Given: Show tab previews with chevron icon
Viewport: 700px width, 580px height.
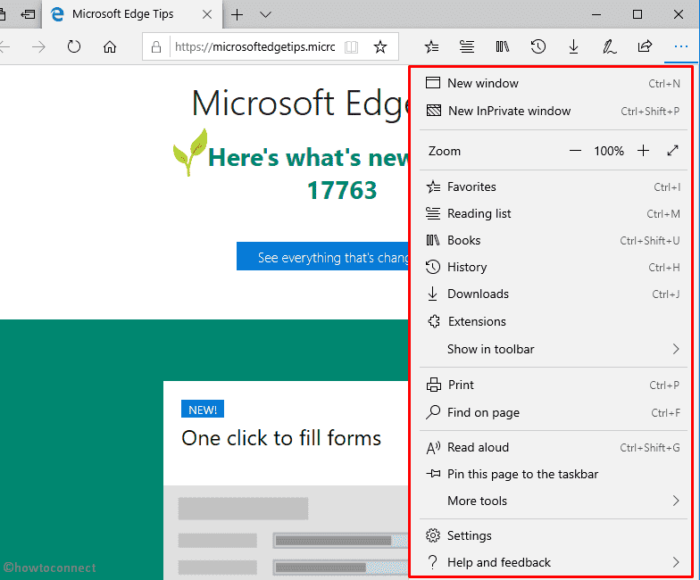Looking at the screenshot, I should 266,15.
